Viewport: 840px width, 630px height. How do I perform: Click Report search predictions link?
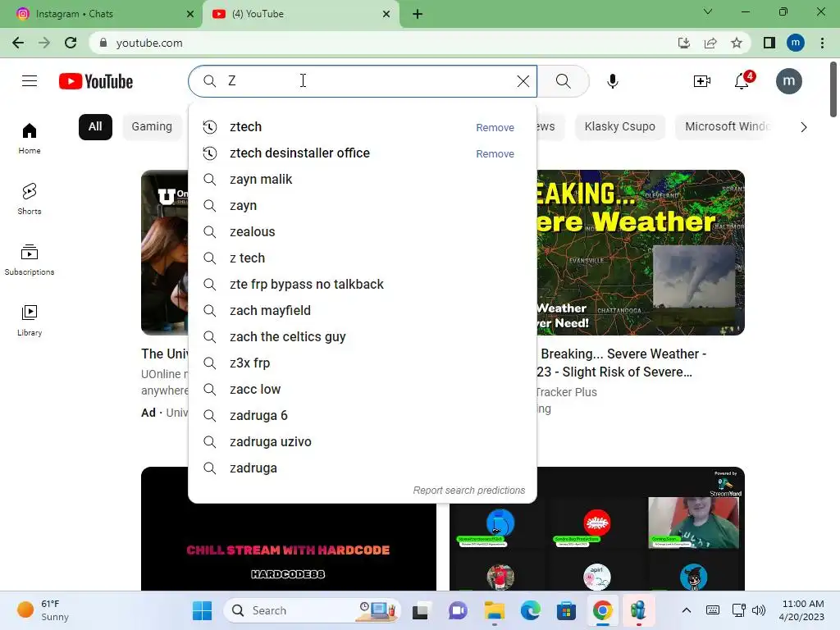pyautogui.click(x=468, y=491)
